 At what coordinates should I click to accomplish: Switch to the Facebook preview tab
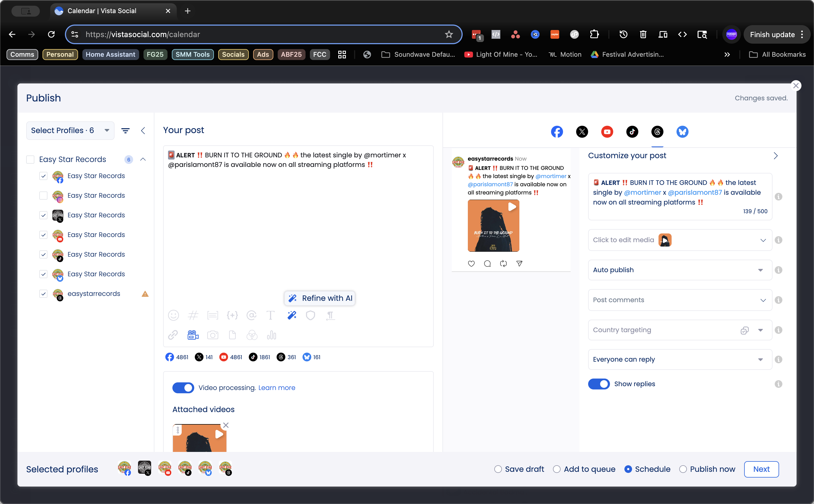(557, 132)
